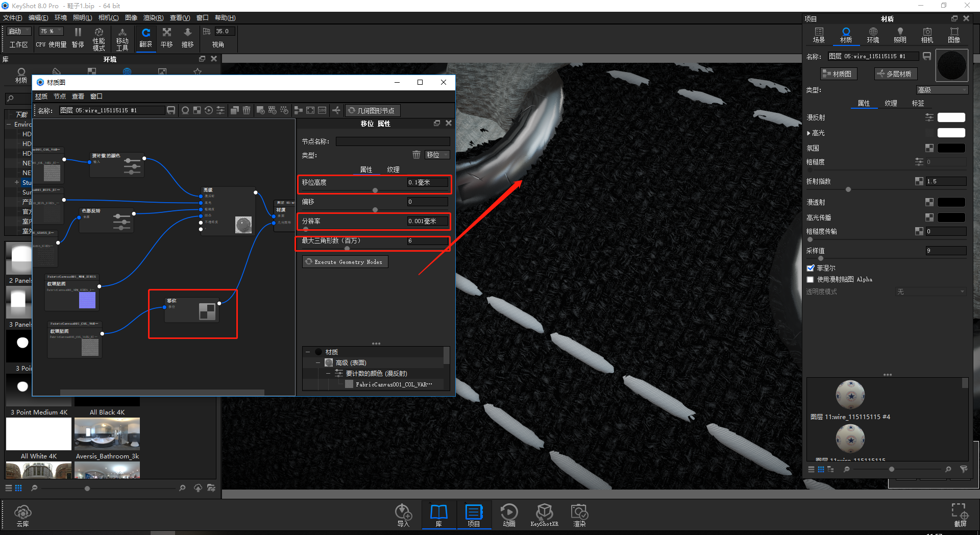Enable the 使用漫反射贴图 Alpha checkbox
This screenshot has height=535, width=980.
click(x=810, y=279)
